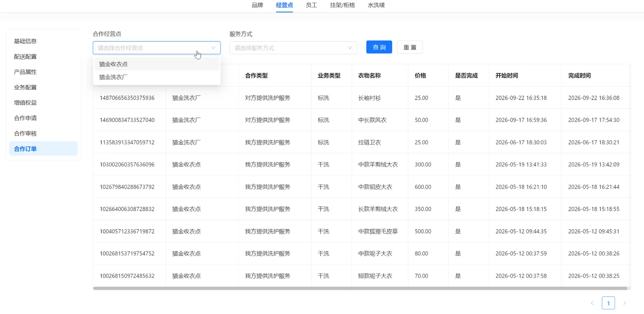644x314 pixels.
Task: Choose 猫金洗衣厂 from the dropdown list
Action: (157, 77)
